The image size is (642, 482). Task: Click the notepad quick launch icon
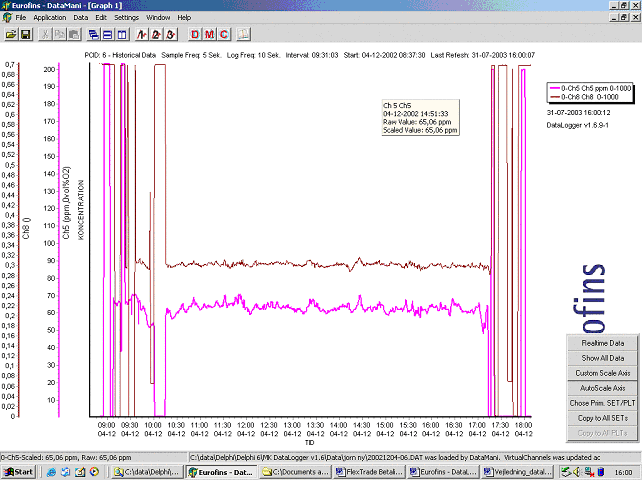point(80,472)
